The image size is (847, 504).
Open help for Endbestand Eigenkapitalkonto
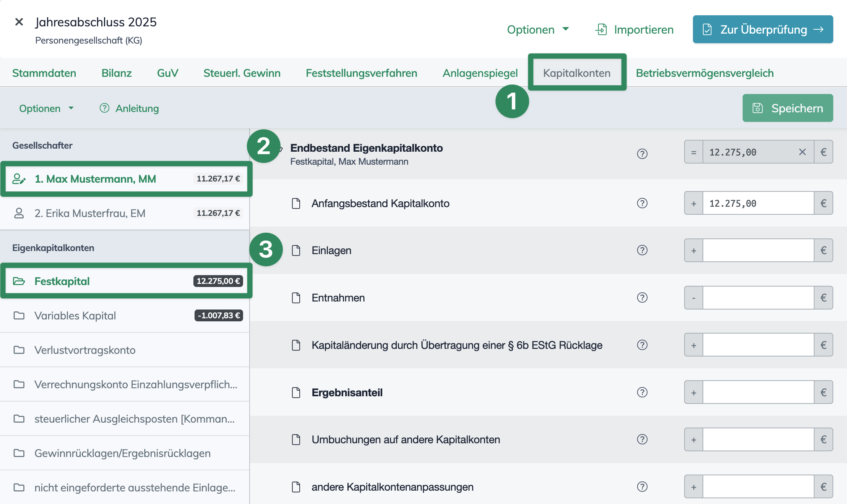642,154
